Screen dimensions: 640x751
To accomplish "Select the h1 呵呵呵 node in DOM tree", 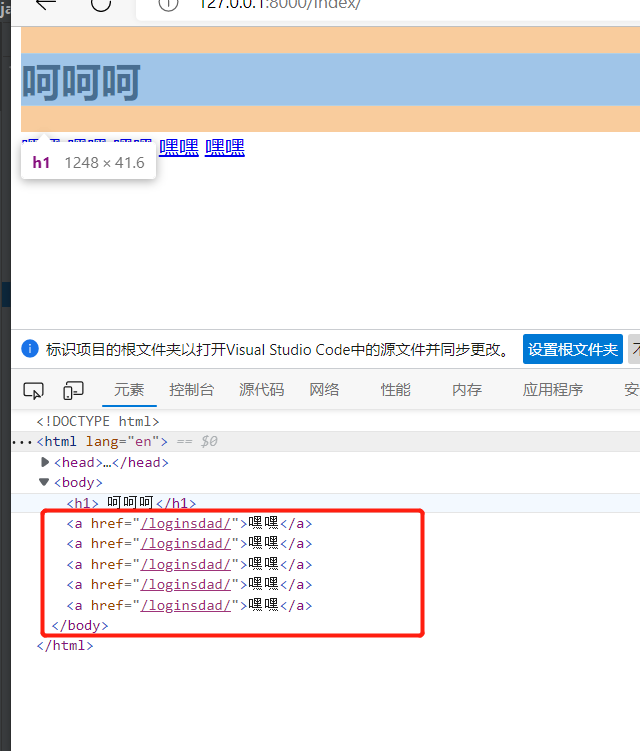I will click(131, 503).
